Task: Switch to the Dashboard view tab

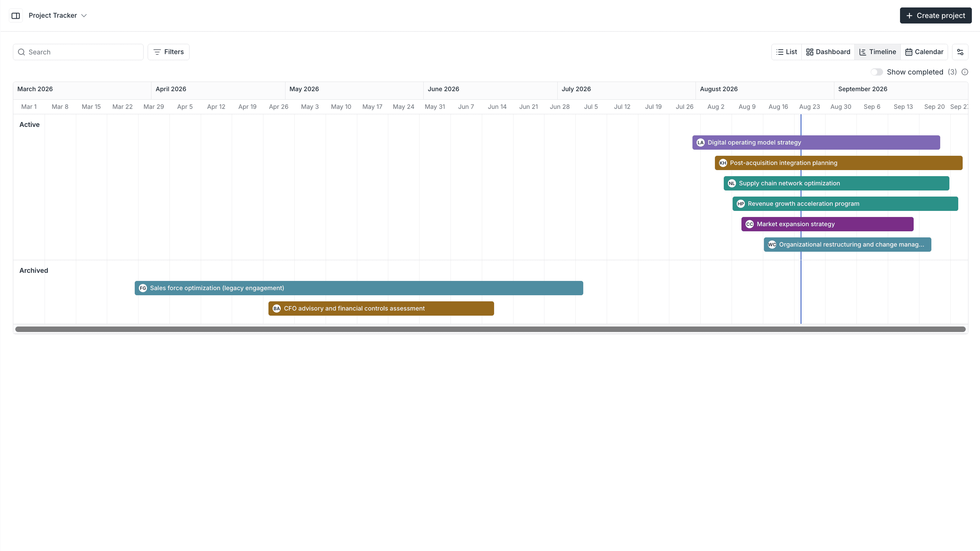Action: (x=828, y=52)
